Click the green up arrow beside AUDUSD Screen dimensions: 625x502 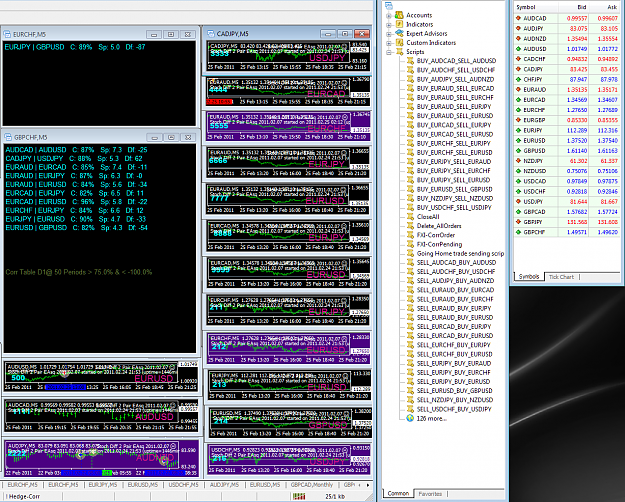point(518,49)
